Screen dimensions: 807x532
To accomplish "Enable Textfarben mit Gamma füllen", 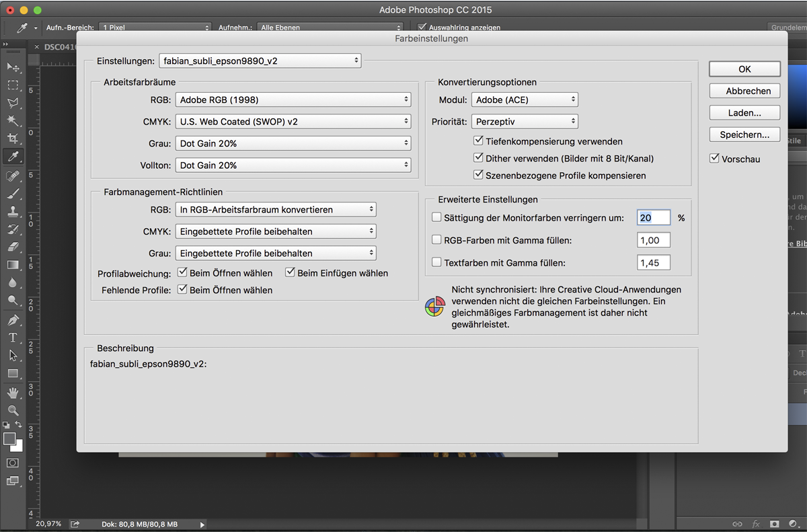I will pyautogui.click(x=436, y=262).
